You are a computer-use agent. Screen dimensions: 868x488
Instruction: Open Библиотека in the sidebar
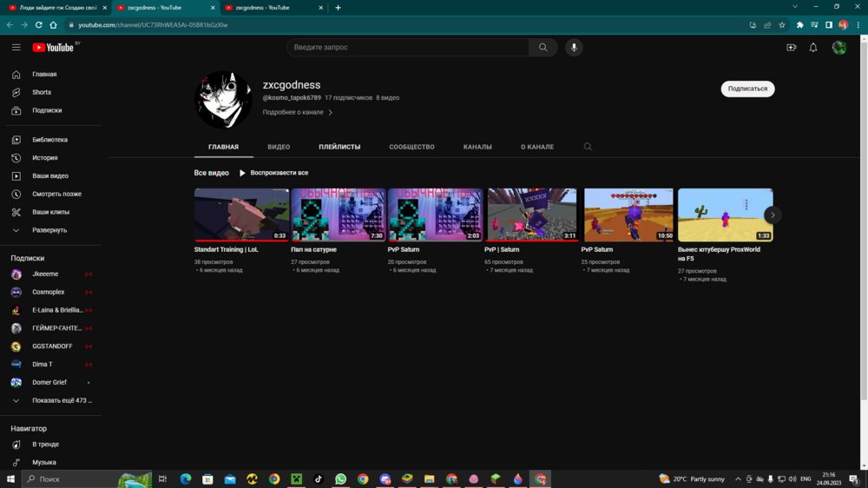click(x=50, y=140)
